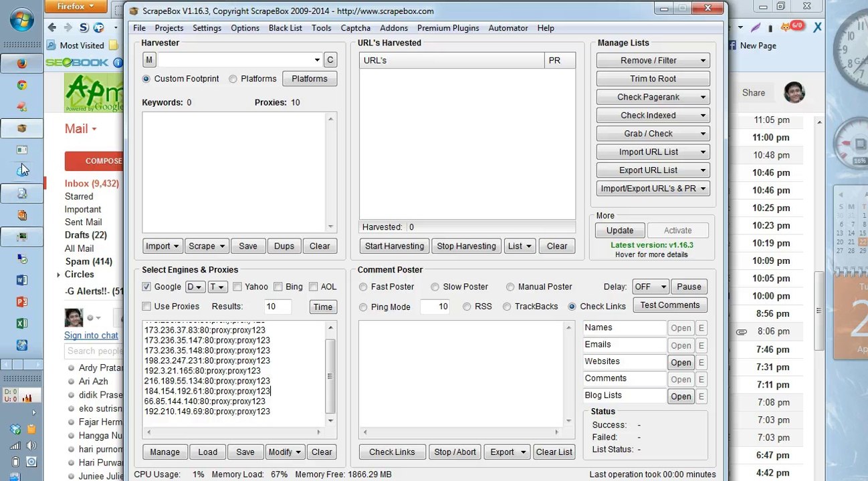Open the Facebook New Page bookmark
Viewport: 868px width, 481px height.
[x=752, y=45]
